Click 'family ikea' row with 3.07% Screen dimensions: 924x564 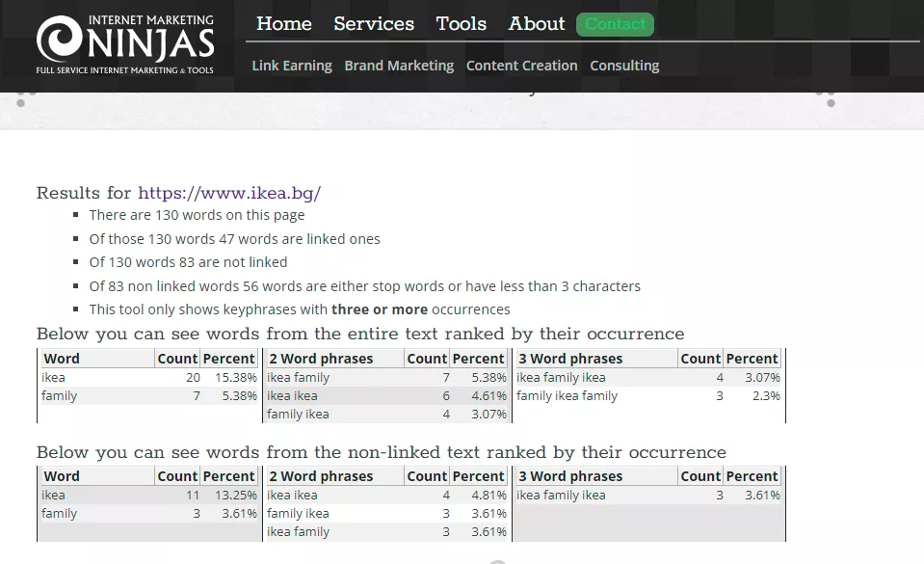tap(386, 415)
